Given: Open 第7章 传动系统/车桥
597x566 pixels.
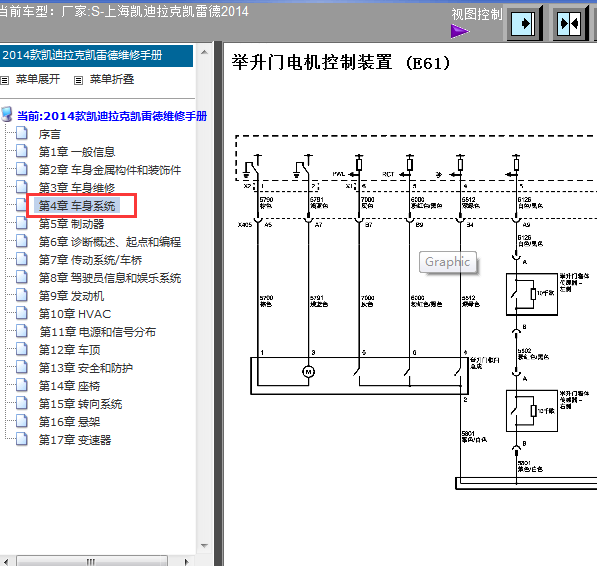Looking at the screenshot, I should 90,260.
